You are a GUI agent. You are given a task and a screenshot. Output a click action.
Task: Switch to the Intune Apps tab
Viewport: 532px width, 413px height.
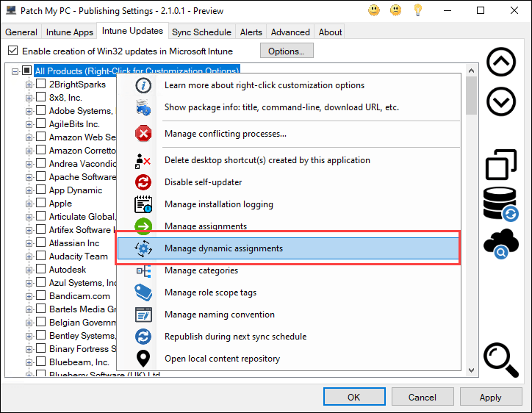pos(70,32)
